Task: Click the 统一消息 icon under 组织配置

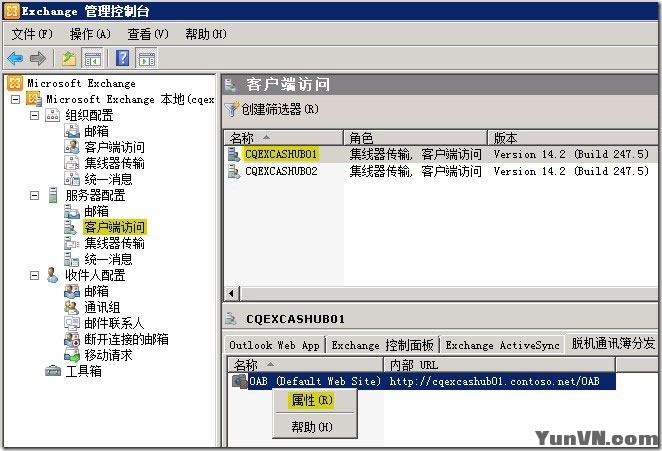Action: click(72, 179)
